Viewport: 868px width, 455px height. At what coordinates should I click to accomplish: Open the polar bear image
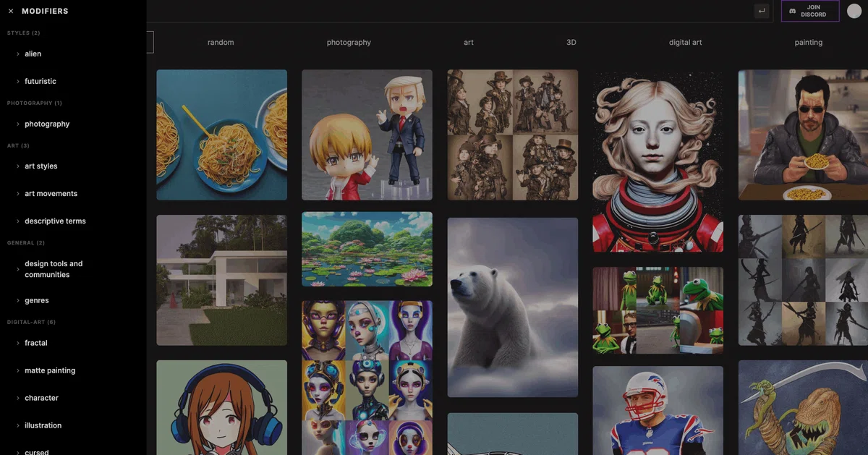pos(513,307)
